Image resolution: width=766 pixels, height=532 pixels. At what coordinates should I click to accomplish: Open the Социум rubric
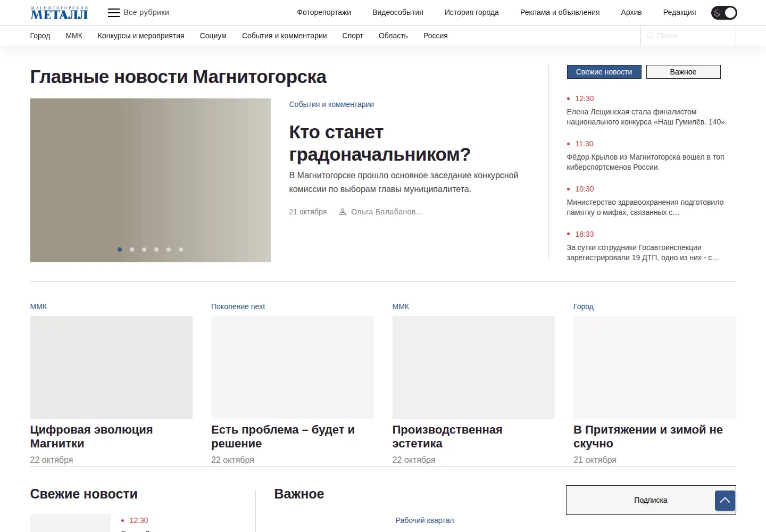(x=213, y=36)
